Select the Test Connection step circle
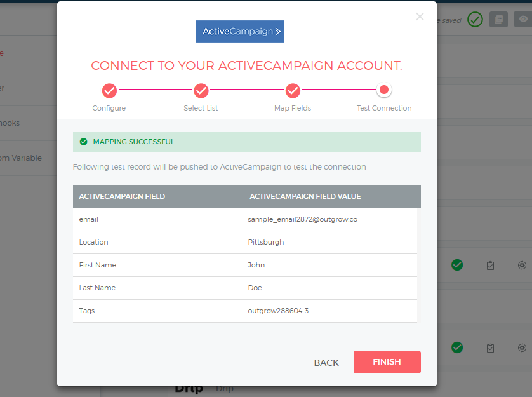Image resolution: width=532 pixels, height=397 pixels. (x=384, y=90)
